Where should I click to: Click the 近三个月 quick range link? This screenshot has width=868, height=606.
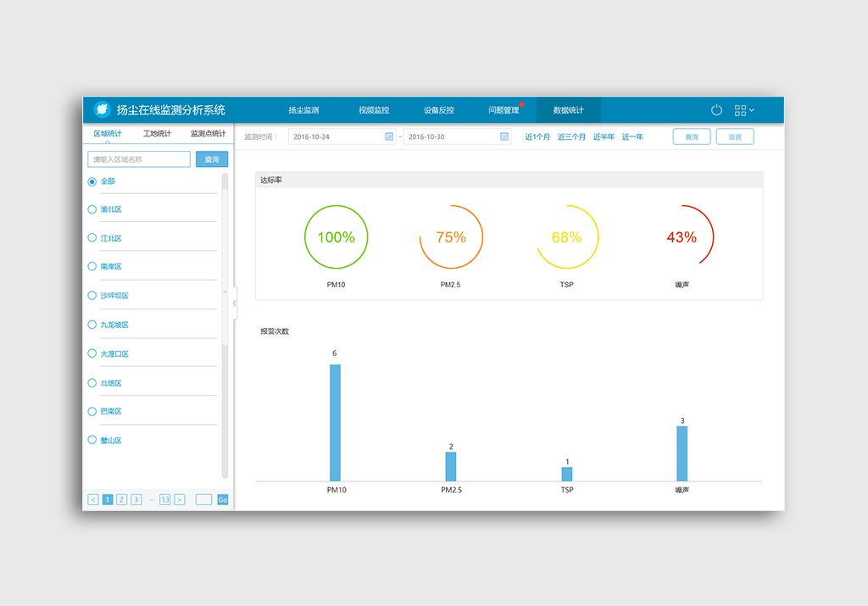571,136
